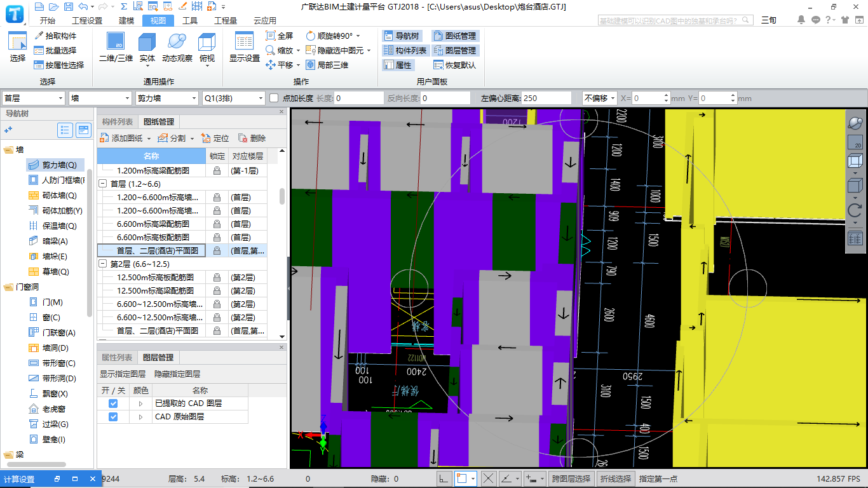Toggle 已提取的 CAD 图层 visibility checkbox
The width and height of the screenshot is (868, 488).
(x=113, y=403)
